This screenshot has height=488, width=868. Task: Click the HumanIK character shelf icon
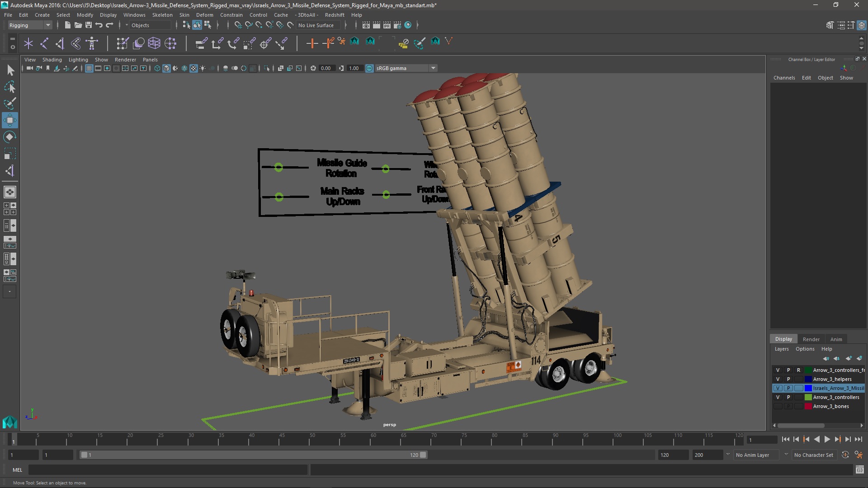[x=92, y=43]
